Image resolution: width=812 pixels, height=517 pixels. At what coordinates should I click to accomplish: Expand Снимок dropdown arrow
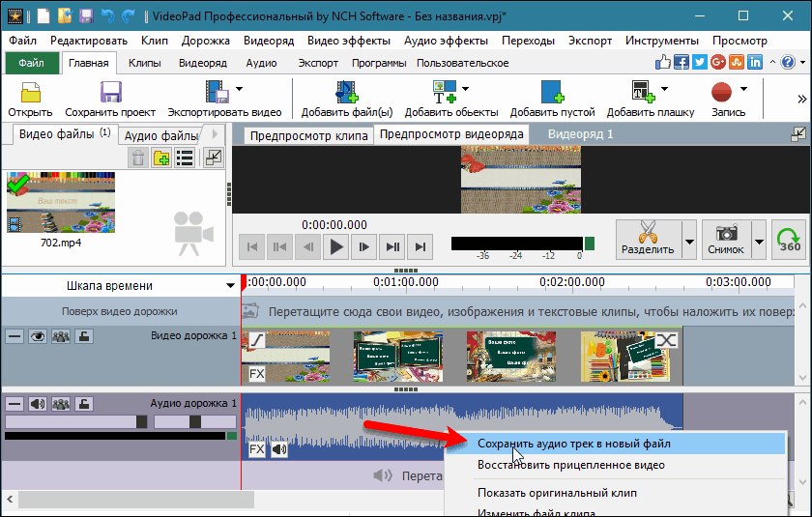(x=759, y=240)
